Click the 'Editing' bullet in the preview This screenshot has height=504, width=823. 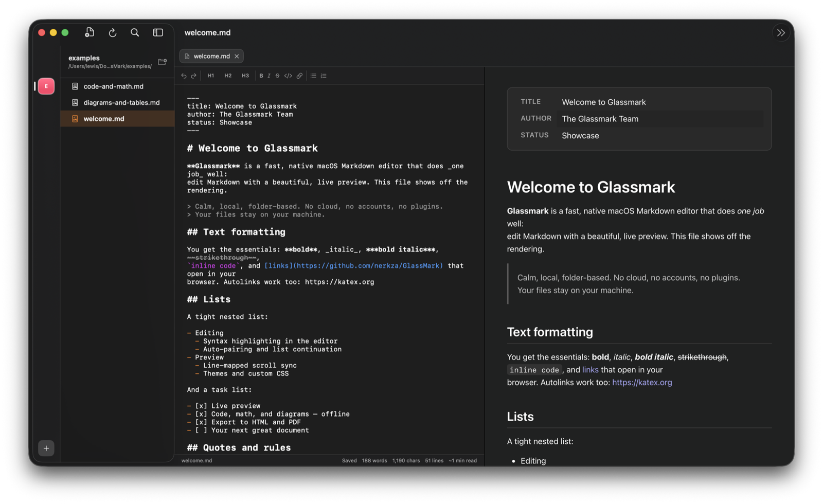click(x=533, y=461)
